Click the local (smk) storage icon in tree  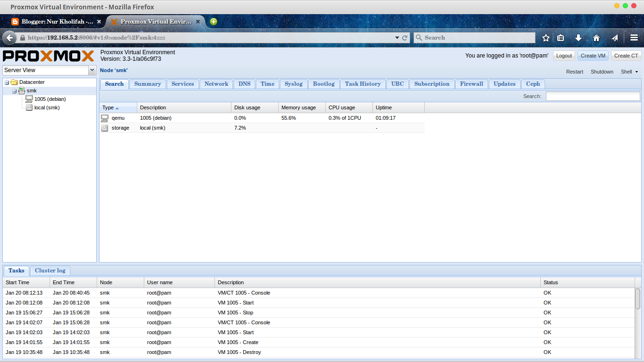29,107
